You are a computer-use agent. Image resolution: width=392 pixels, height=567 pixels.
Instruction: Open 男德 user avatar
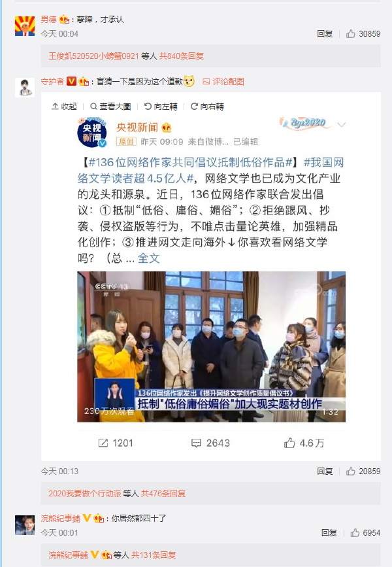[25, 26]
